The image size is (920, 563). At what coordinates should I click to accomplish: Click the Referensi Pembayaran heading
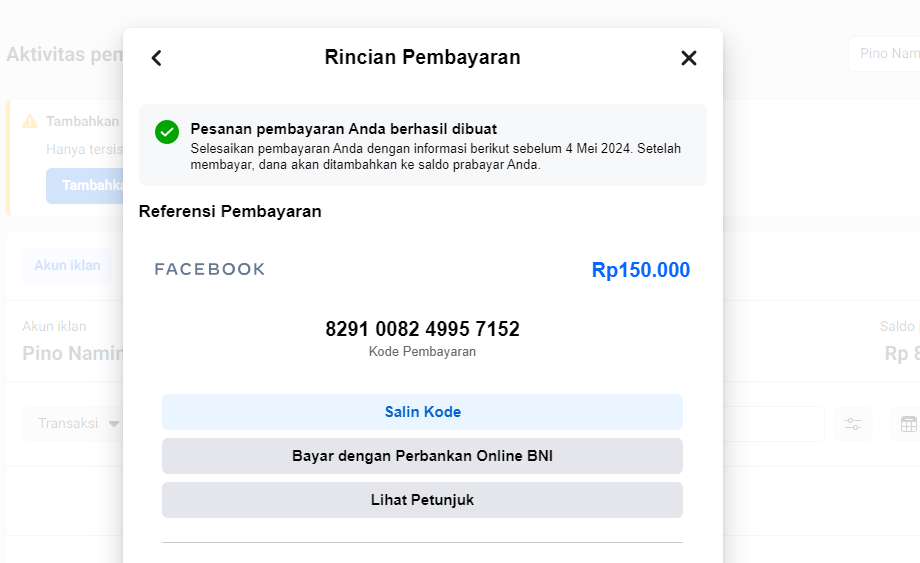(x=230, y=211)
